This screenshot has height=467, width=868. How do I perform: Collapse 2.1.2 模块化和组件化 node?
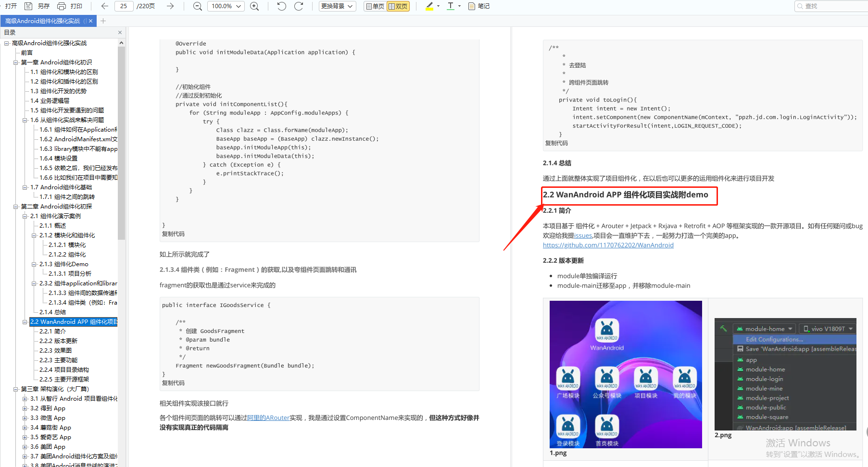click(x=34, y=235)
